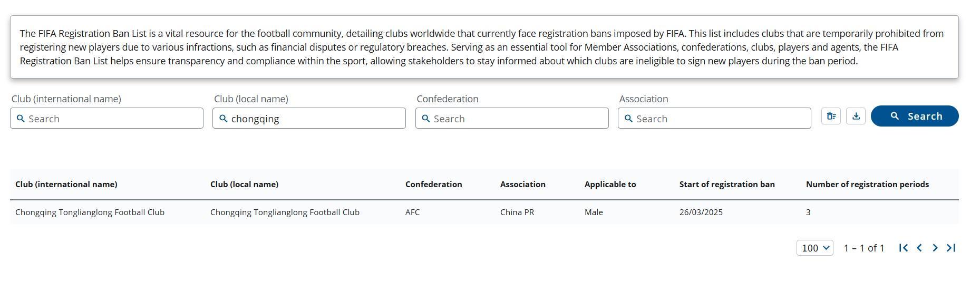980x281 pixels.
Task: Advance to the next results page
Action: click(935, 248)
